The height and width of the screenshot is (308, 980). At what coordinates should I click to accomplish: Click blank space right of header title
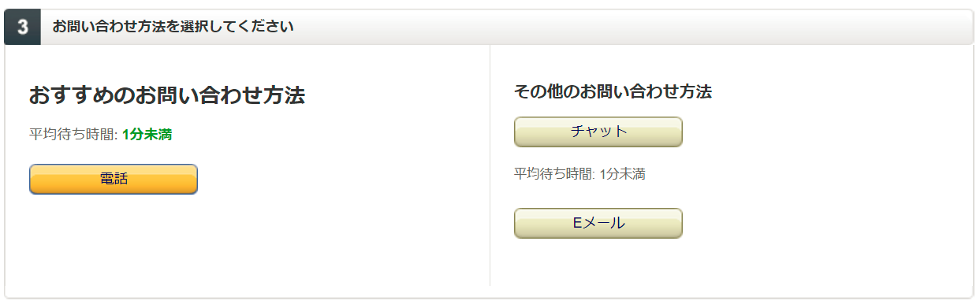pos(631,27)
